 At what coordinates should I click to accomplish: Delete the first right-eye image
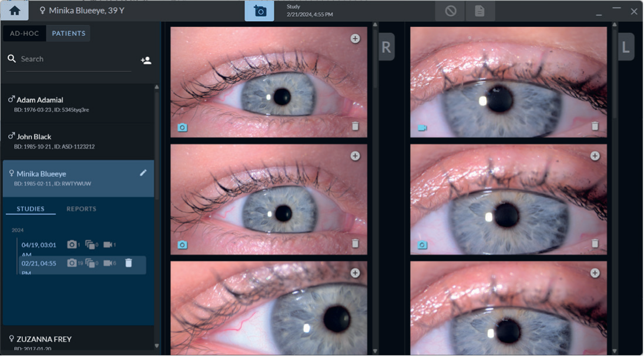coord(355,126)
